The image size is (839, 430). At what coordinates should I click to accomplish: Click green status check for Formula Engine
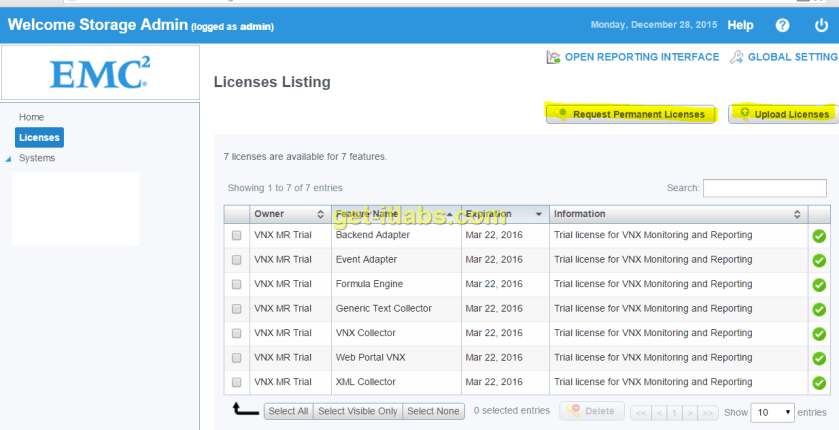click(x=819, y=285)
